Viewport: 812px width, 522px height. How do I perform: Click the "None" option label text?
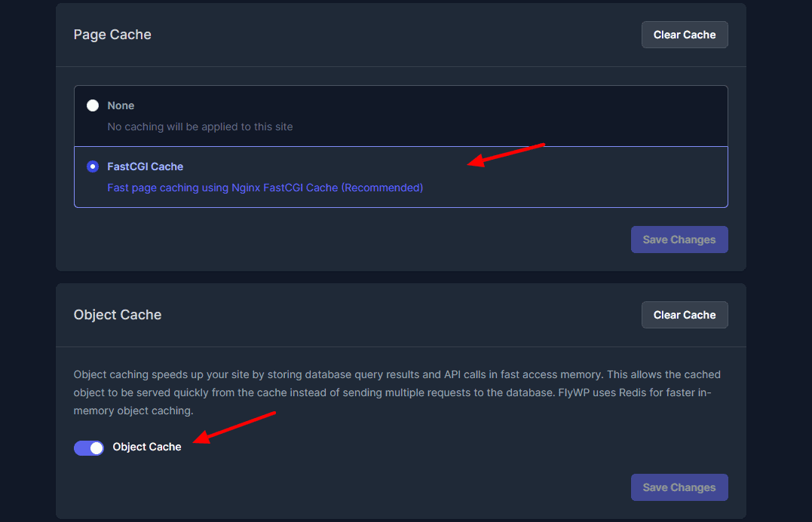(x=121, y=105)
